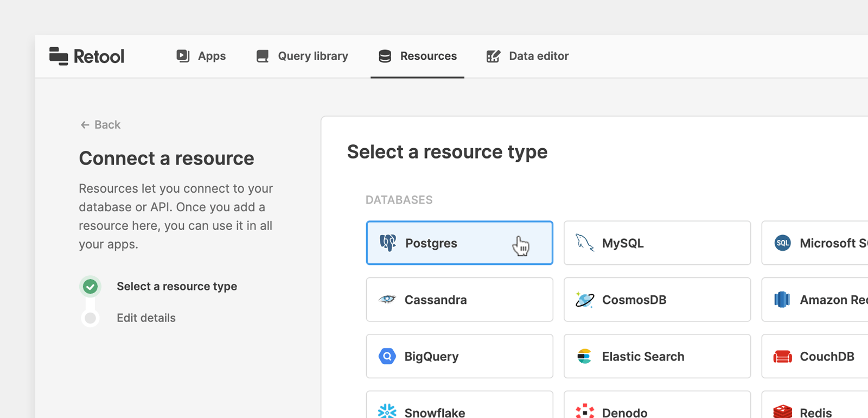The height and width of the screenshot is (418, 868).
Task: Click the Redis cube icon
Action: coord(782,411)
